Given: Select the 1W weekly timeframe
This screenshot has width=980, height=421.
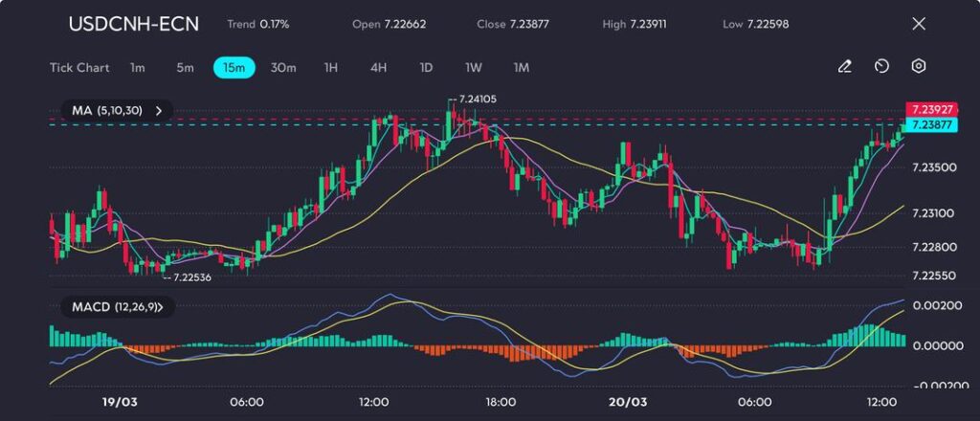Looking at the screenshot, I should (474, 68).
